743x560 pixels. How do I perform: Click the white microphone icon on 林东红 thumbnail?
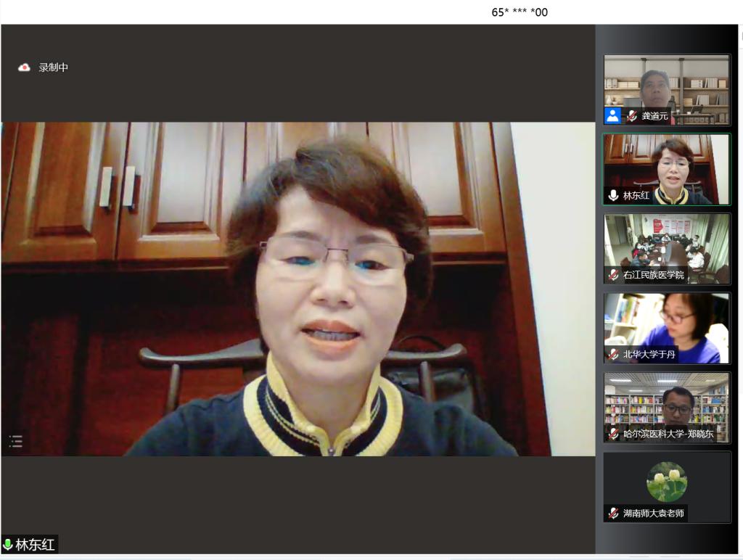(614, 195)
